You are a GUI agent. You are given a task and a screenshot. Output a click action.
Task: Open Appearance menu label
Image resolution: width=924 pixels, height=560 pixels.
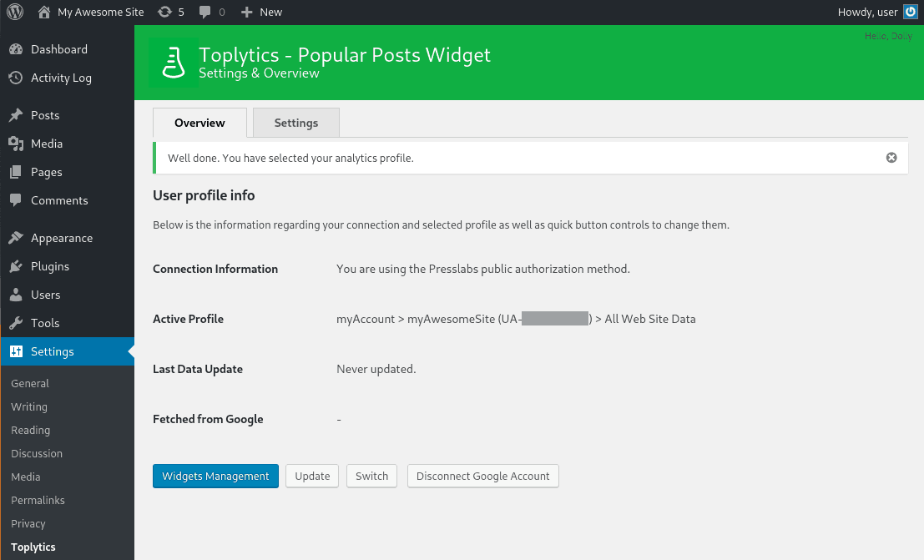(62, 238)
